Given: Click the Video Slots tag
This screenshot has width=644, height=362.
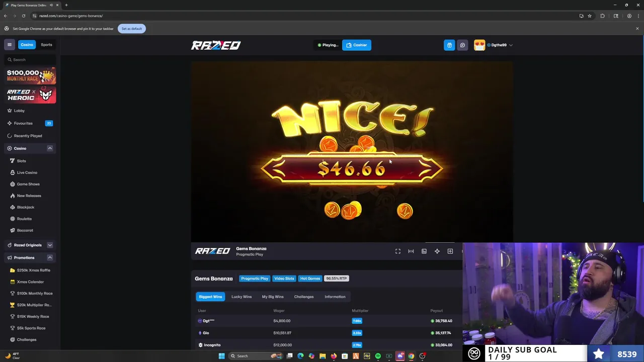Looking at the screenshot, I should [x=284, y=279].
